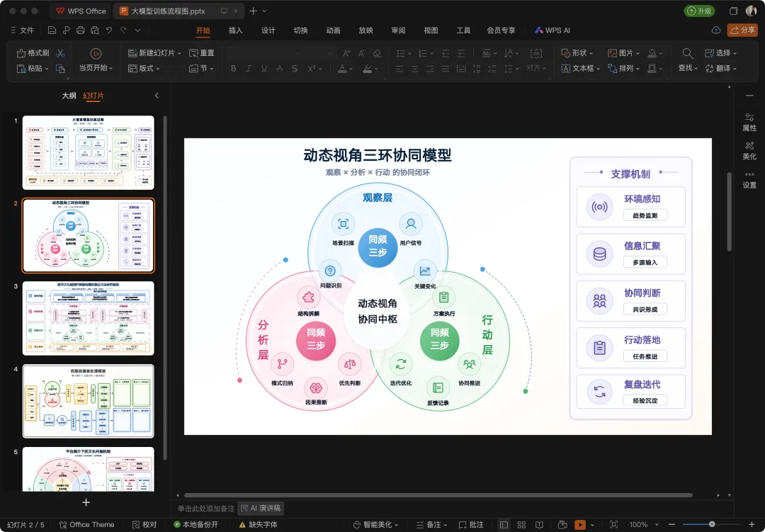
Task: Click the 格式刷 format painter
Action: pos(33,53)
